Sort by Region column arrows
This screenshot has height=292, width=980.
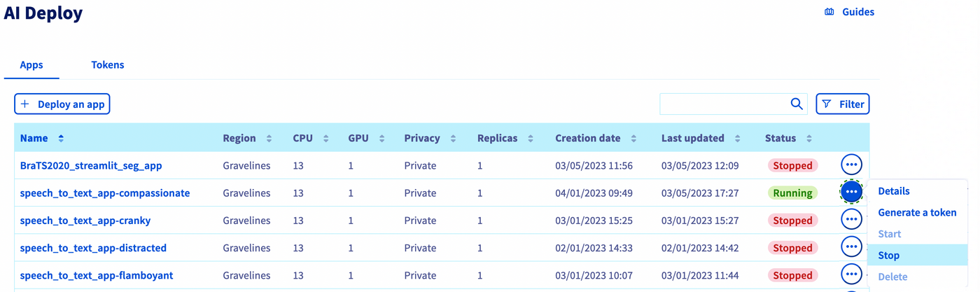point(269,139)
